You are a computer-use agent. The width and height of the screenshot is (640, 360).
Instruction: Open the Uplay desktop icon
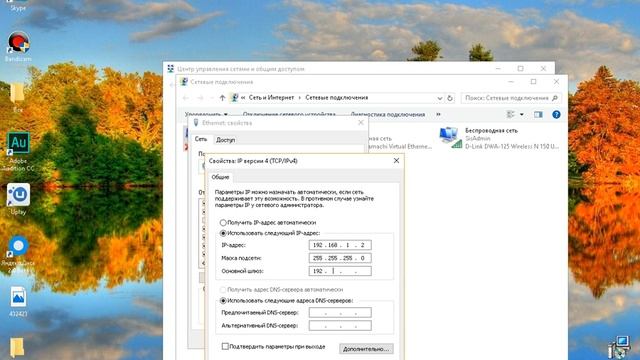coord(18,195)
